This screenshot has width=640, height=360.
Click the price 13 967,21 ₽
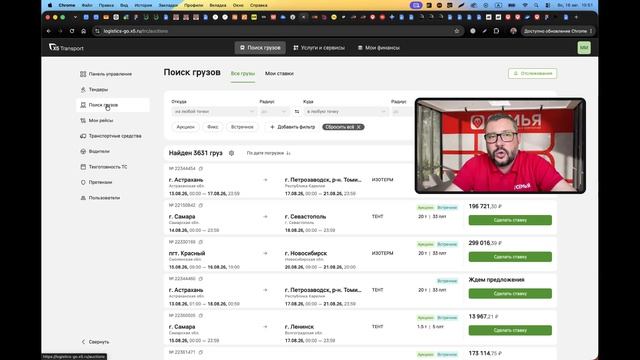coord(484,317)
